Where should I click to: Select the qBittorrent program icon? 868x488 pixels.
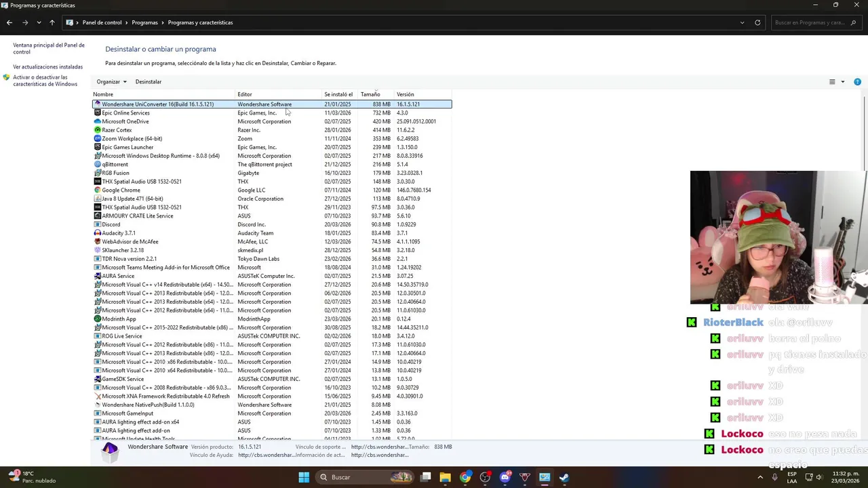97,164
